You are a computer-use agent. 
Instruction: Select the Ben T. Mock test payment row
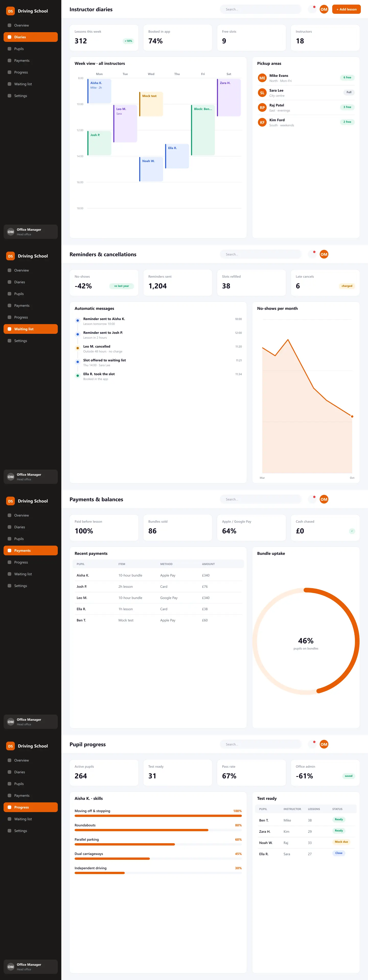tap(158, 620)
